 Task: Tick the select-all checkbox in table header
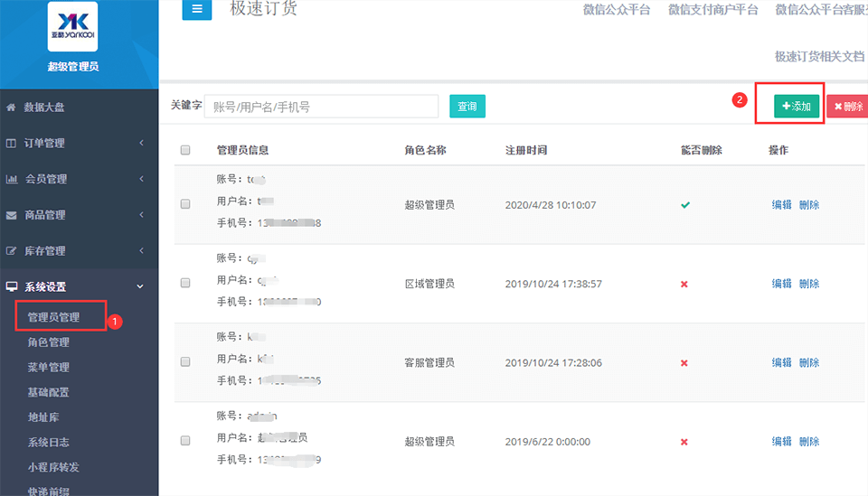coord(185,150)
